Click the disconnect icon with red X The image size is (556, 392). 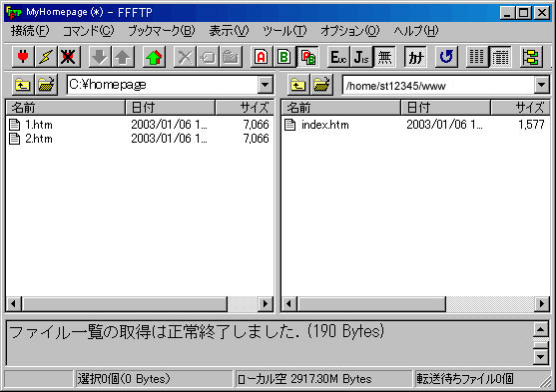point(68,57)
